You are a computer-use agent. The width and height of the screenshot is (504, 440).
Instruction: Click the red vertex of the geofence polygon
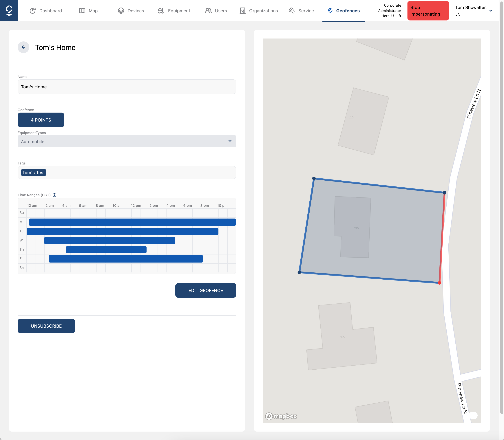click(439, 283)
